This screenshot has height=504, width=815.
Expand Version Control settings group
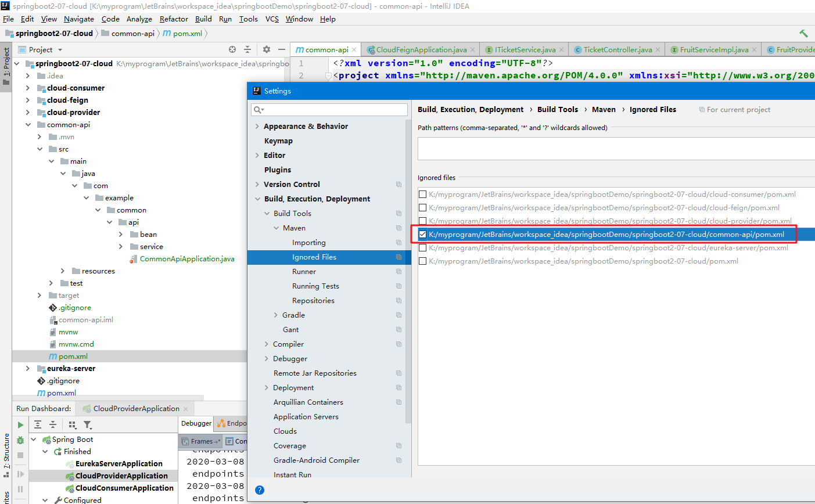(x=257, y=185)
